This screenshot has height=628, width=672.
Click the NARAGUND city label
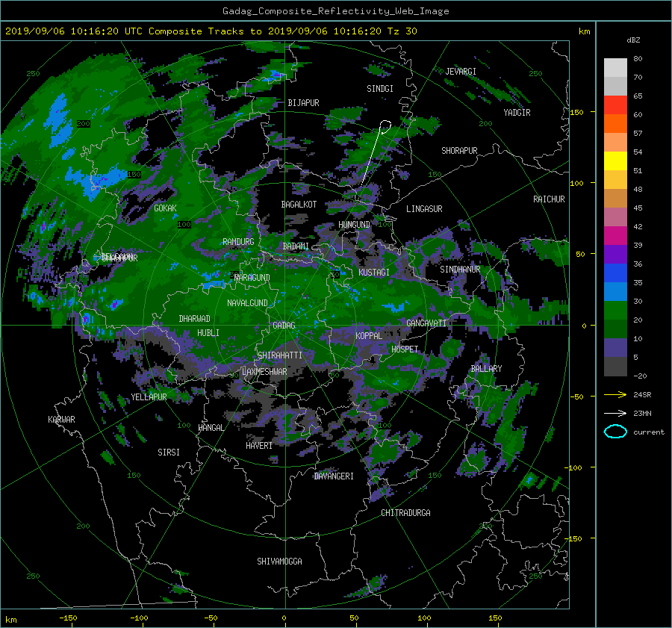(x=252, y=278)
